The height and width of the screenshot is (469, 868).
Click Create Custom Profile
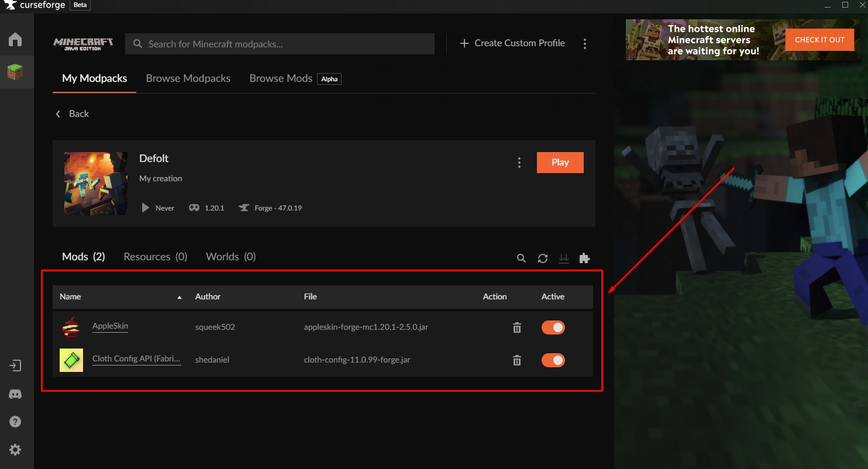pyautogui.click(x=512, y=43)
